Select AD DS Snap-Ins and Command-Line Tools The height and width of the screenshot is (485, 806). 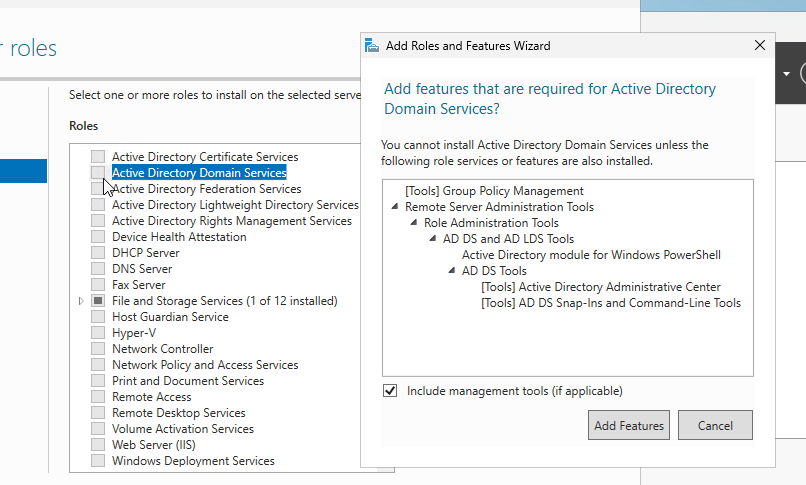[611, 303]
